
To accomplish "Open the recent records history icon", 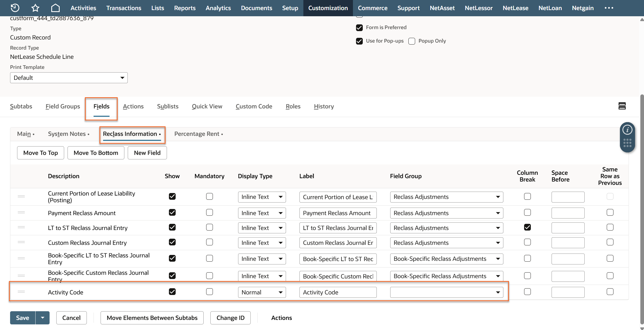I will 15,8.
